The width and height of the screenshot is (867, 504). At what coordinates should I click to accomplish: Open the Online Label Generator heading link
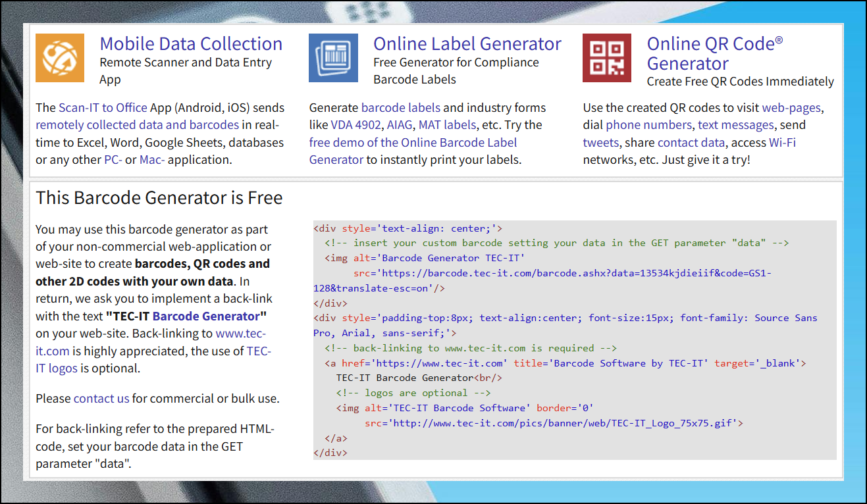(467, 44)
